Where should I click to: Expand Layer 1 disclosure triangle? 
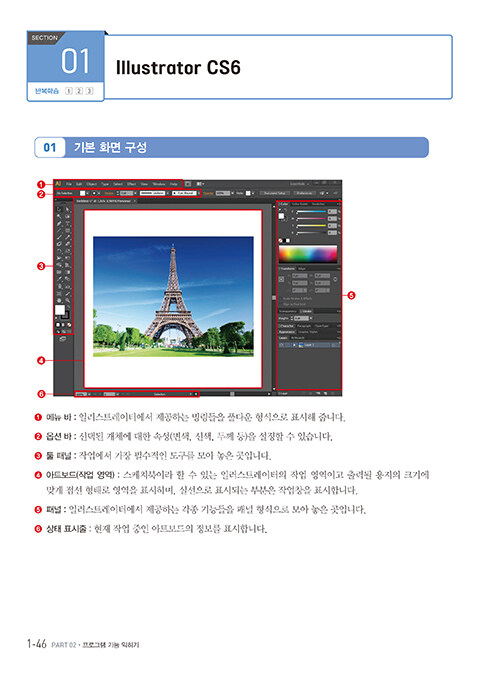coord(294,345)
